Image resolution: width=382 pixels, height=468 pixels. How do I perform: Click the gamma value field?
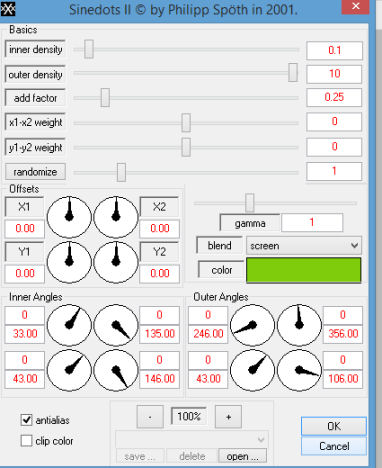(312, 222)
